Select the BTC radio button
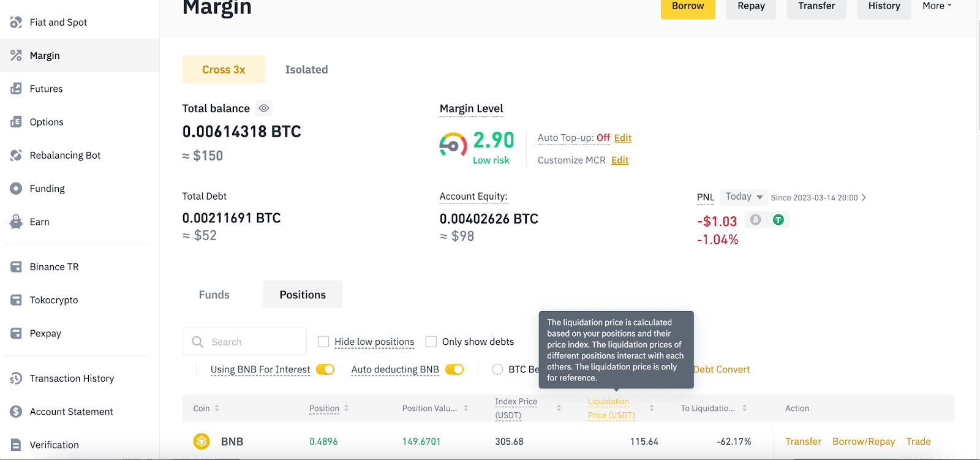 click(x=498, y=369)
